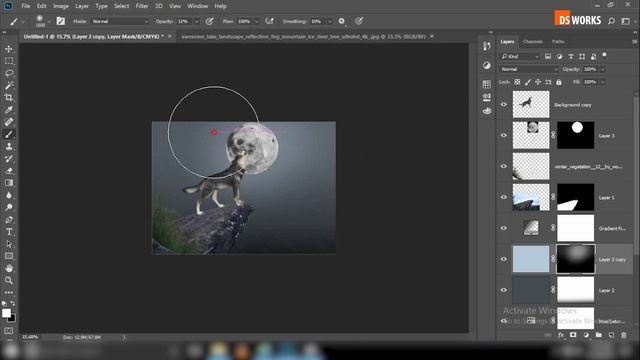640x360 pixels.
Task: Select the Magic Wand tool
Action: pos(9,85)
